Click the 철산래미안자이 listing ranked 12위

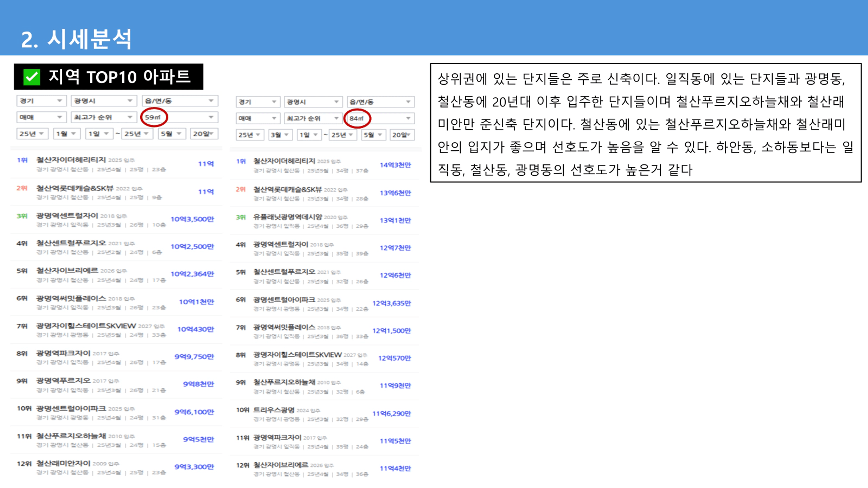[x=63, y=463]
